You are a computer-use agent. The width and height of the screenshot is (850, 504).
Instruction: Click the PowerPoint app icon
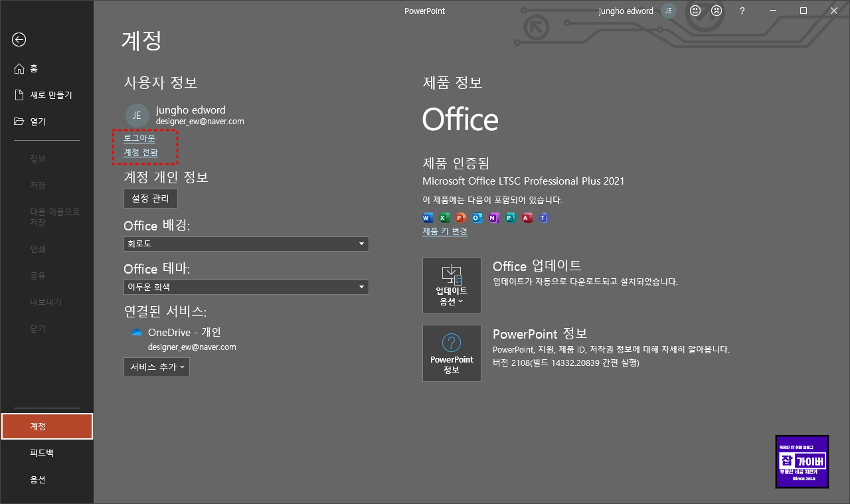[460, 218]
